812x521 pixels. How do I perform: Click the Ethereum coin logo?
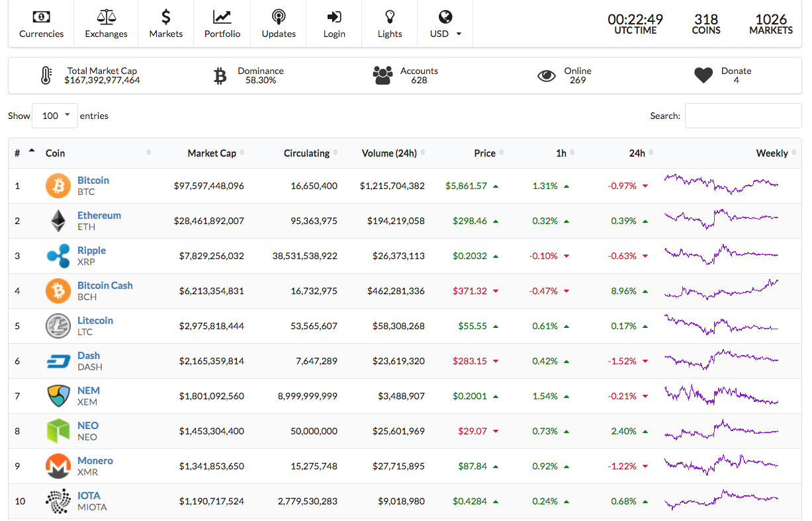coord(58,221)
